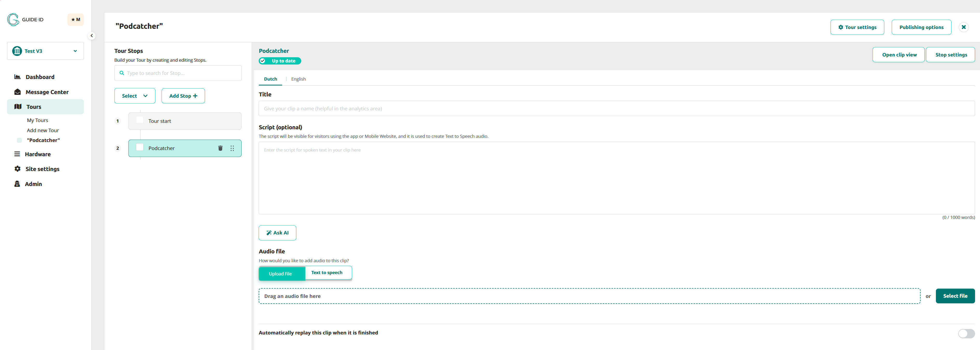Expand the Hardware menu
980x350 pixels.
click(x=37, y=154)
